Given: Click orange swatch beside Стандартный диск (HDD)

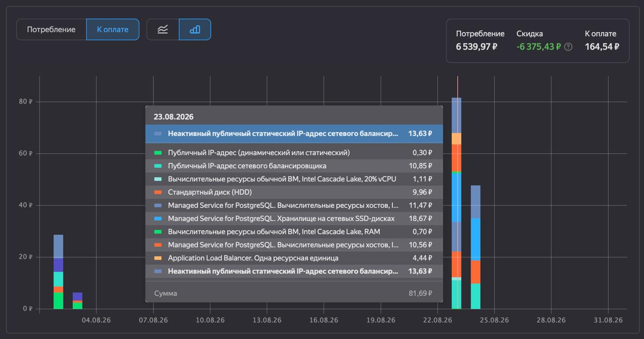Looking at the screenshot, I should (x=158, y=192).
